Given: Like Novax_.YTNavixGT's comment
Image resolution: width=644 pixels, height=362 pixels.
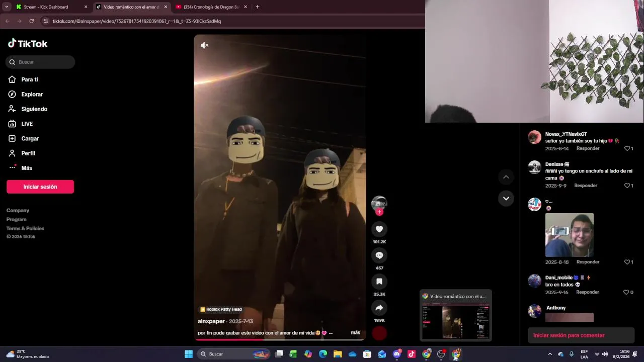Looking at the screenshot, I should tap(627, 149).
